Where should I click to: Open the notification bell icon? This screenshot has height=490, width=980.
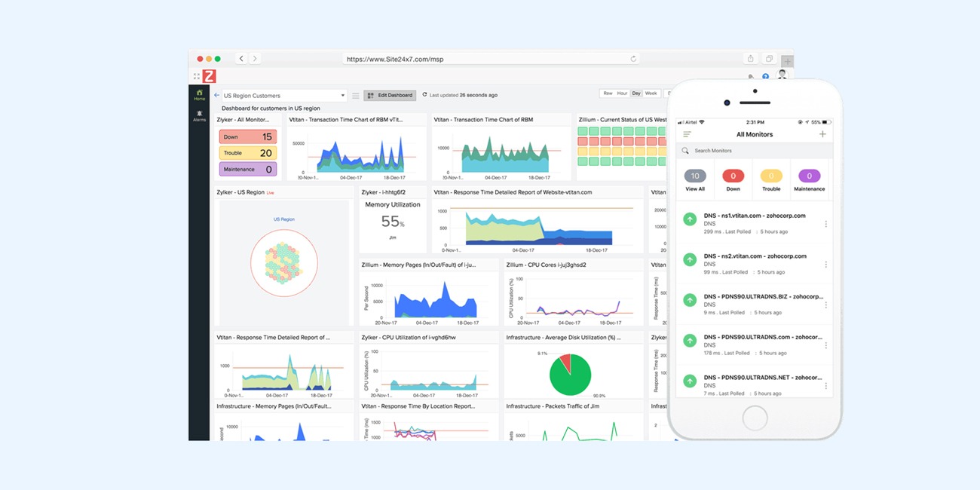point(751,78)
